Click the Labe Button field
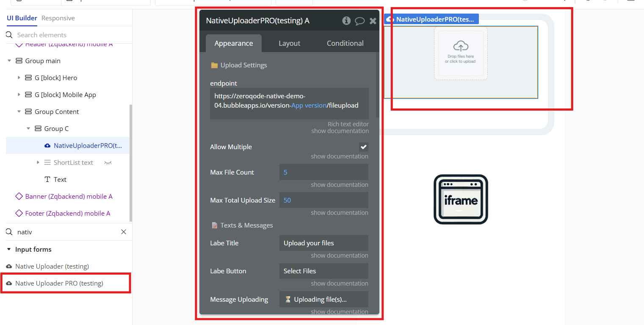Image resolution: width=644 pixels, height=325 pixels. point(323,271)
